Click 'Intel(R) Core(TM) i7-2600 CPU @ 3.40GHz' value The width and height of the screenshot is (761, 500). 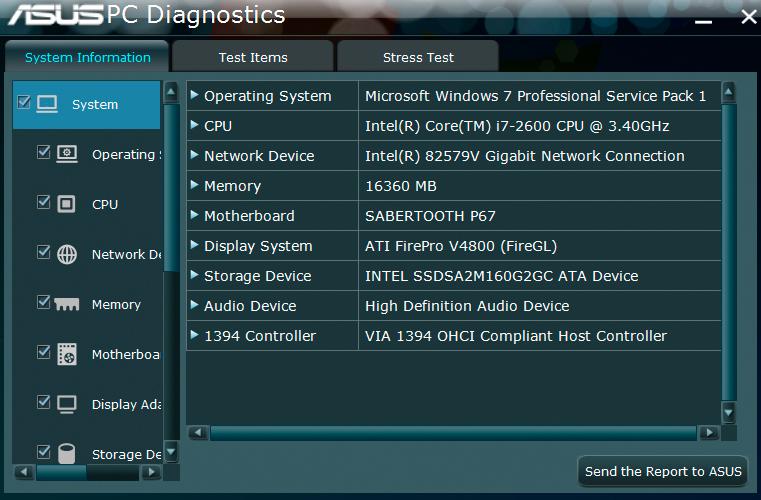point(517,126)
